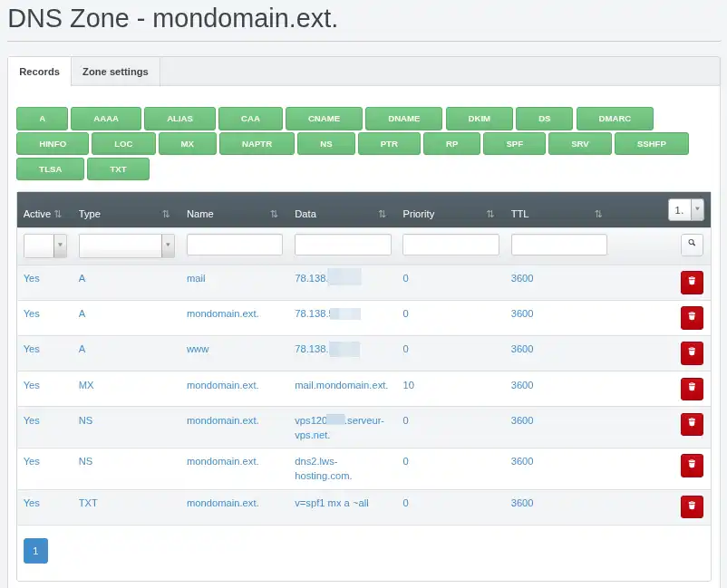This screenshot has height=588, width=727.
Task: Add a new SPF record
Action: (x=514, y=144)
